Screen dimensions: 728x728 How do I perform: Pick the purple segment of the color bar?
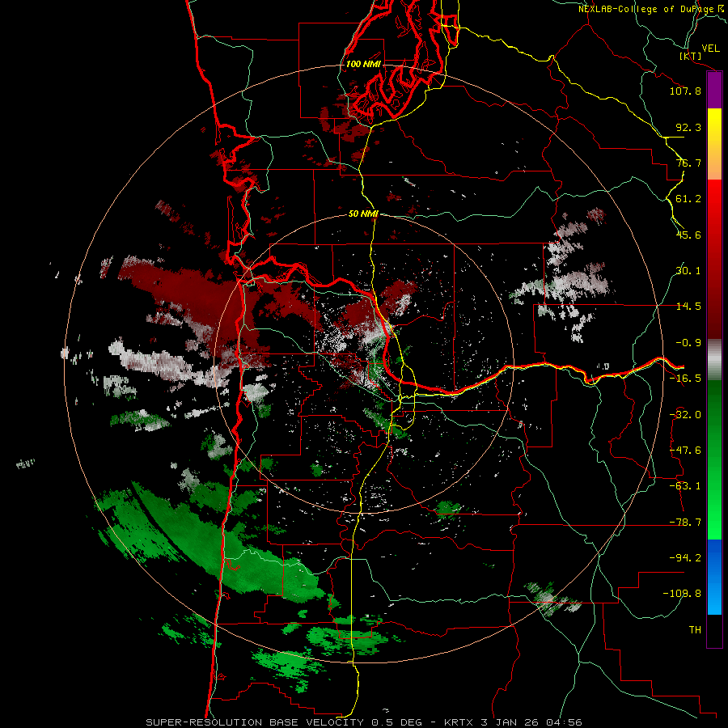(x=714, y=91)
